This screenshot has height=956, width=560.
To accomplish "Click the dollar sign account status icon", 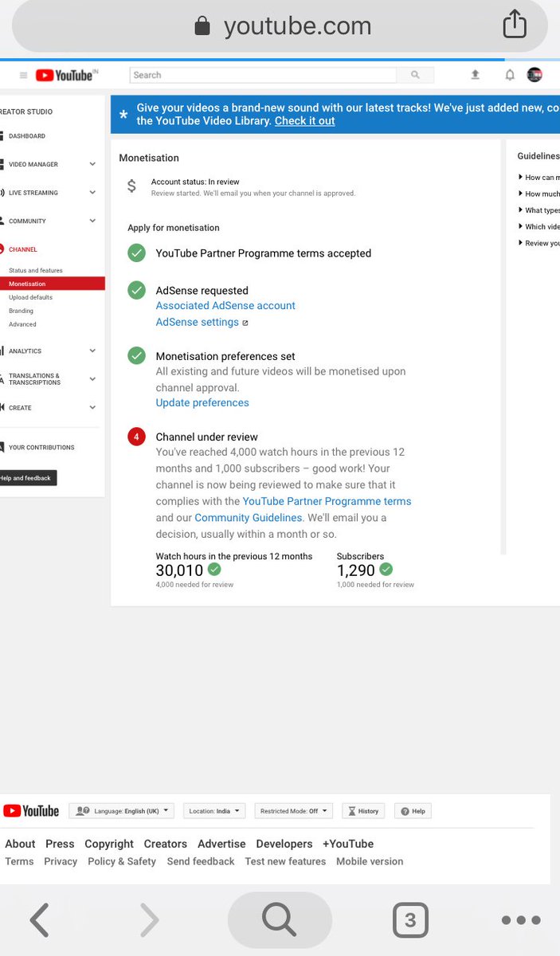I will (132, 186).
